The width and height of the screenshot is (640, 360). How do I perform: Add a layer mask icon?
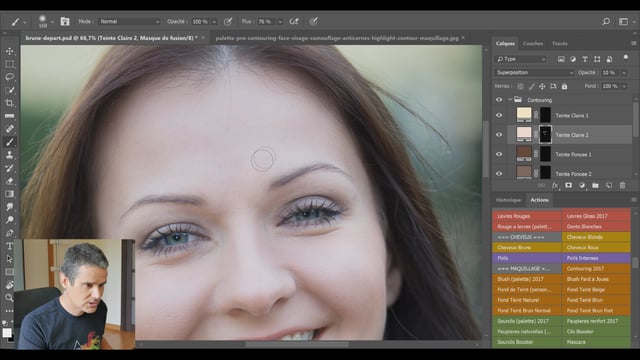(568, 185)
